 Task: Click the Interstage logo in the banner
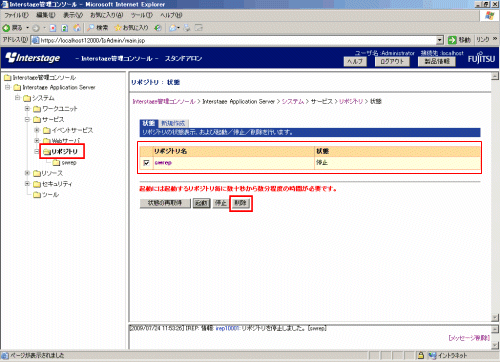click(33, 58)
